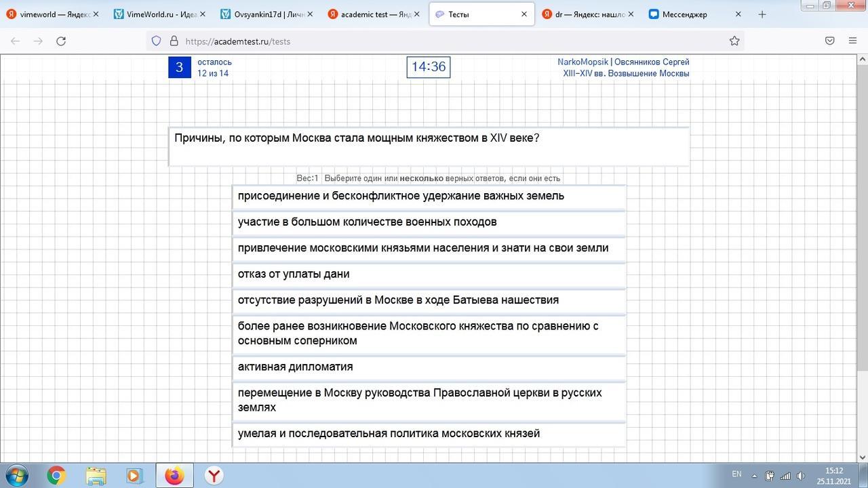This screenshot has width=868, height=488.
Task: Select answer привлечение населения и знати
Action: coord(429,248)
